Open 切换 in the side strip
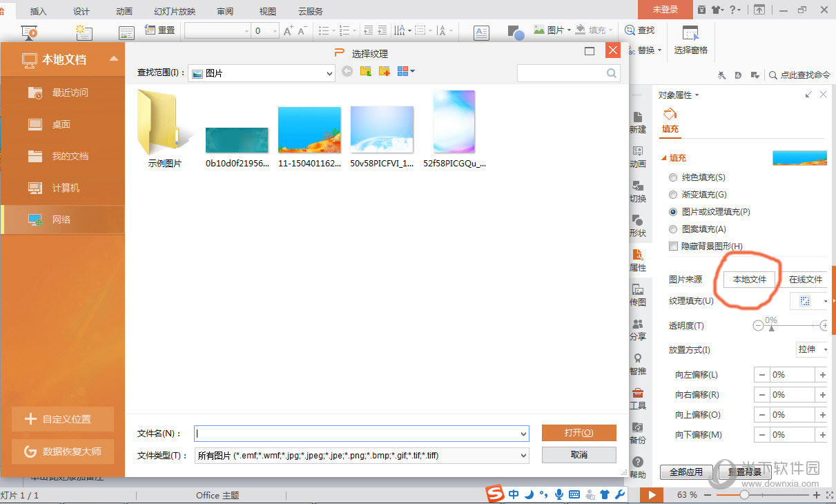 tap(638, 192)
